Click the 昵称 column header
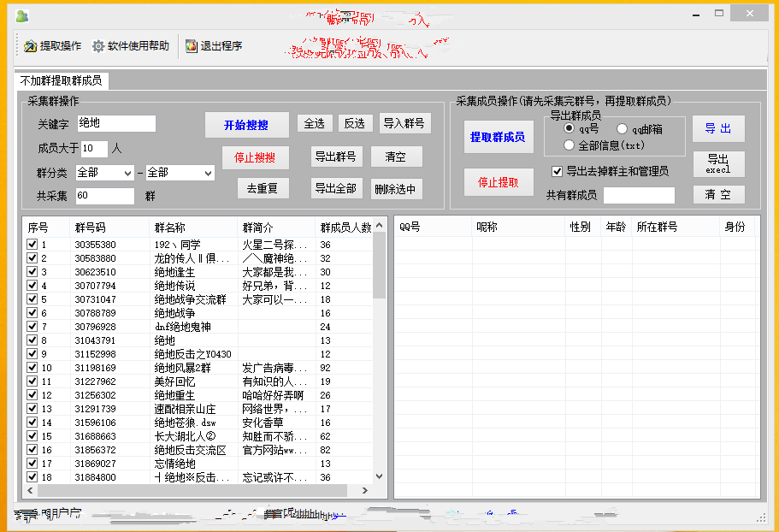Screen dimensions: 779x532 coord(518,227)
